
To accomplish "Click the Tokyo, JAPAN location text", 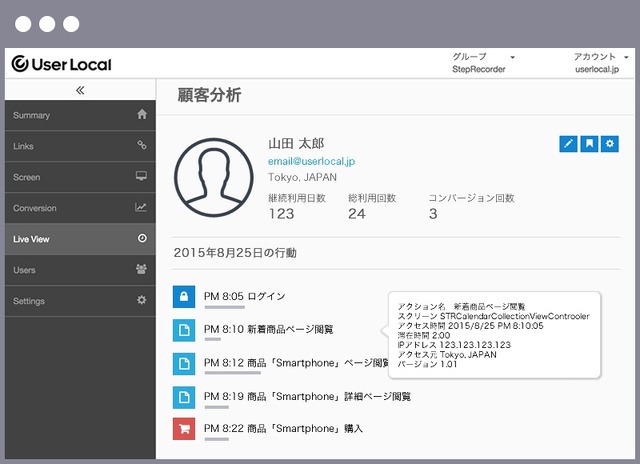I will [x=302, y=177].
